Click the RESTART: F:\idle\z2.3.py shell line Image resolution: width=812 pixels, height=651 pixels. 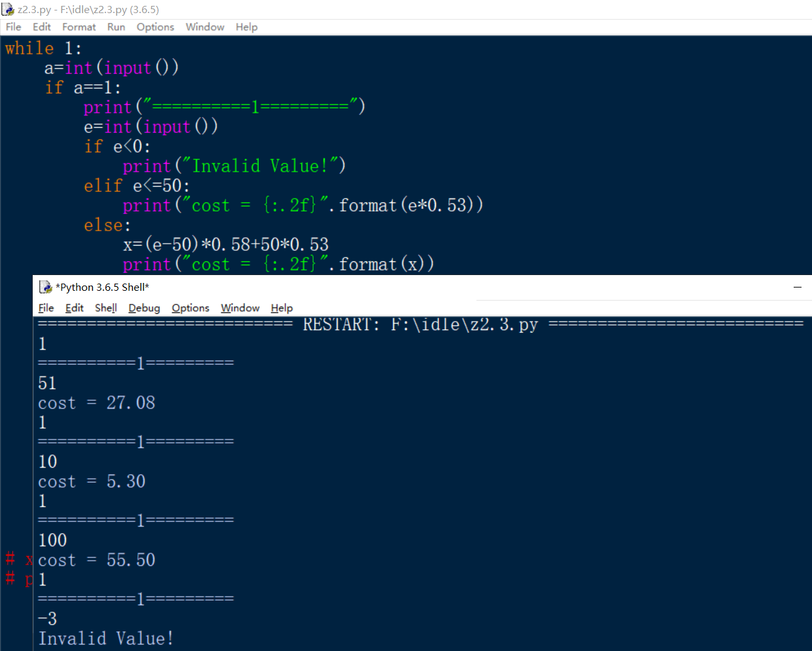(420, 324)
